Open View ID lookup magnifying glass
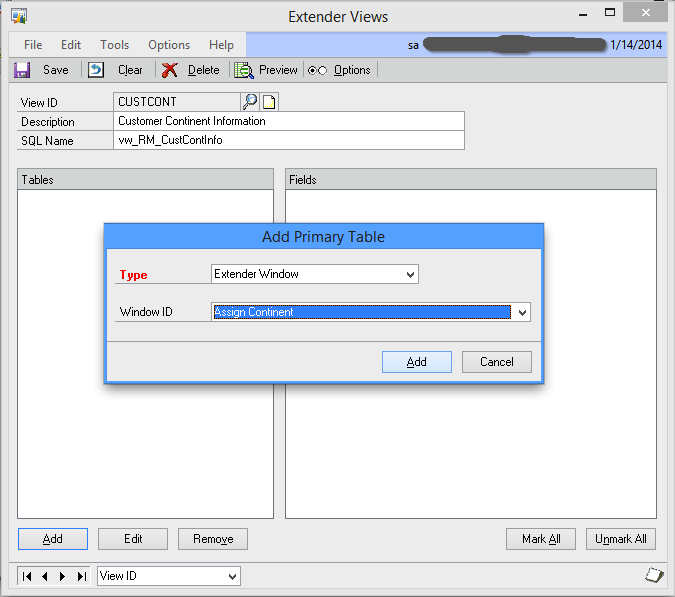The image size is (675, 597). point(250,101)
